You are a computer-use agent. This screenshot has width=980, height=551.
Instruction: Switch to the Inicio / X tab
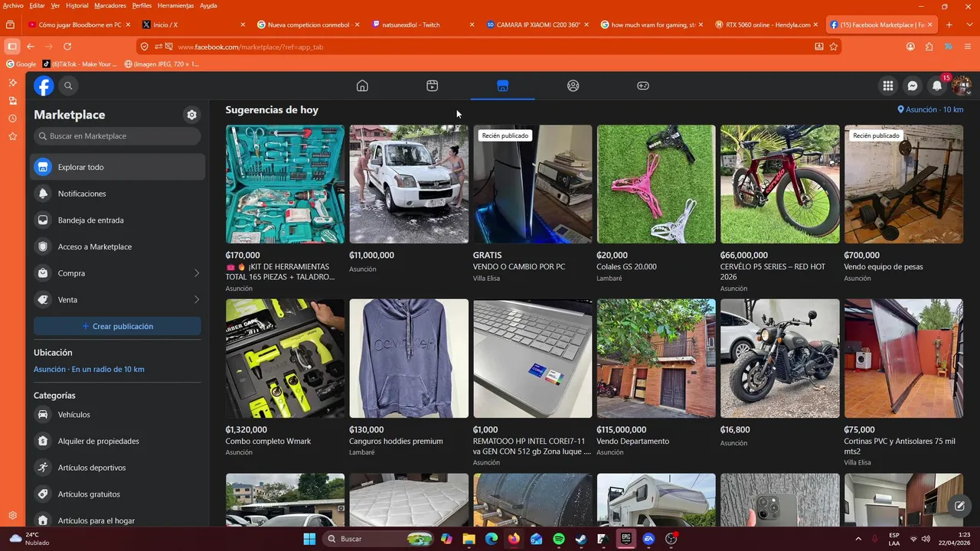coord(194,24)
